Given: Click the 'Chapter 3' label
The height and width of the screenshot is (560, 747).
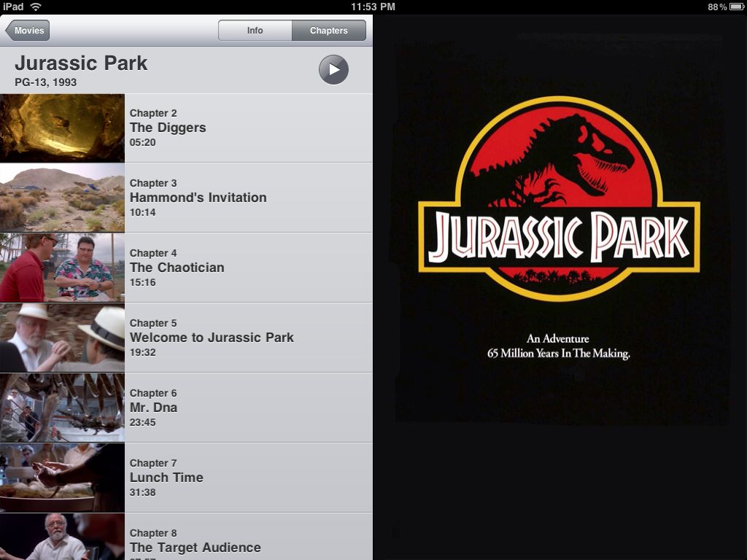Looking at the screenshot, I should (153, 183).
